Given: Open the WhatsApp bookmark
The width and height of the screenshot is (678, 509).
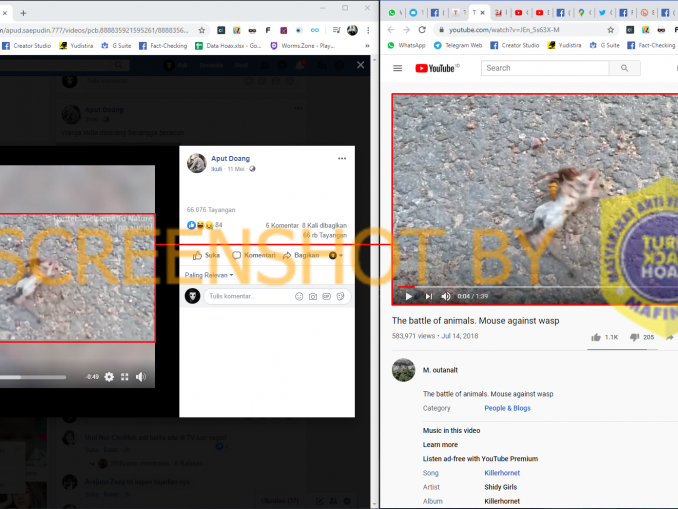Looking at the screenshot, I should point(406,45).
